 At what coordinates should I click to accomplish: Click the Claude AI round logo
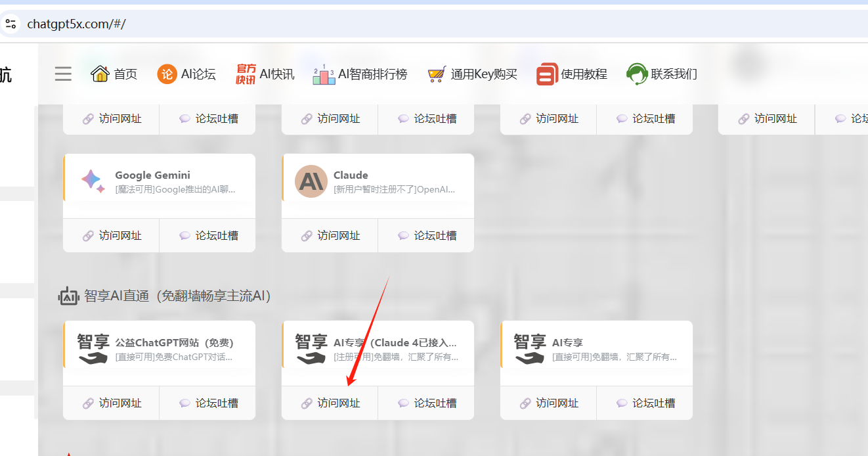click(x=311, y=181)
